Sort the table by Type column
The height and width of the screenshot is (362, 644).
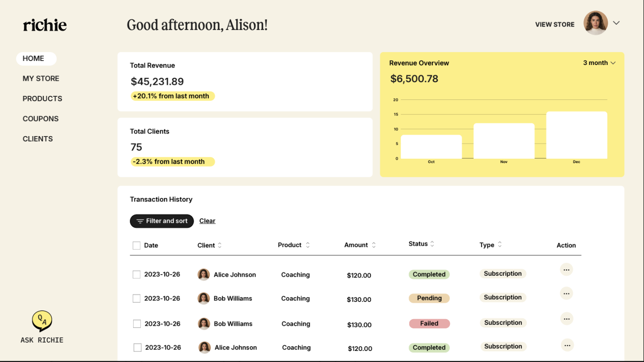point(500,244)
